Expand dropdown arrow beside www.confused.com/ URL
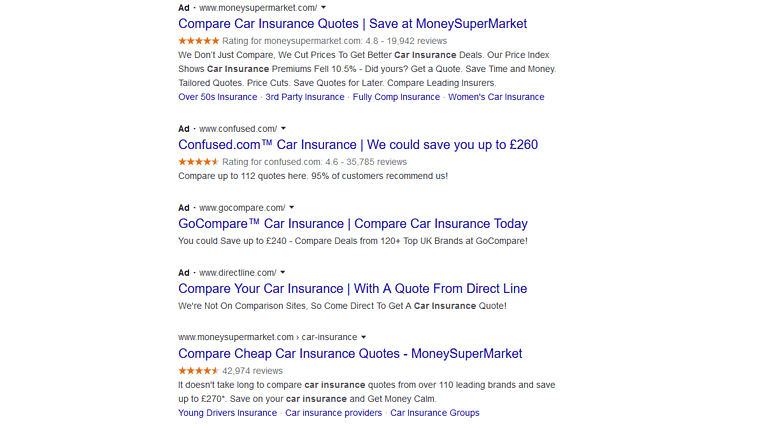 point(283,129)
